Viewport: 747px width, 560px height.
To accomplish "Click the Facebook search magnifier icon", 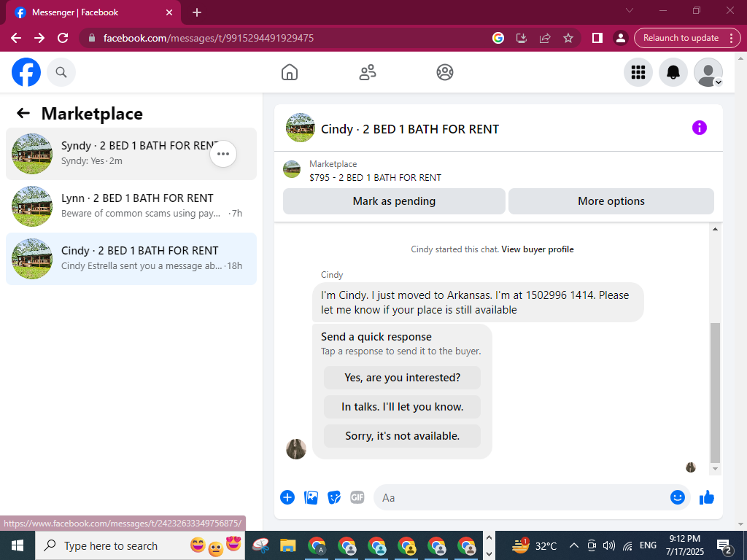I will coord(61,72).
